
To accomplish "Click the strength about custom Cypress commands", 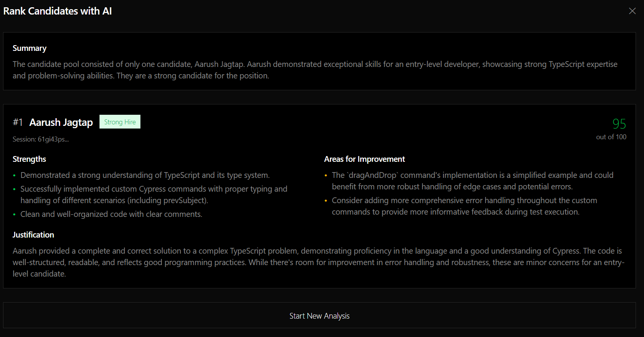I will 154,195.
